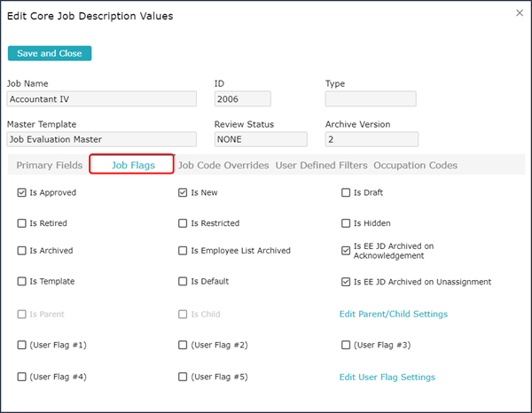Open the Job Code Overrides tab
The height and width of the screenshot is (413, 532).
223,165
